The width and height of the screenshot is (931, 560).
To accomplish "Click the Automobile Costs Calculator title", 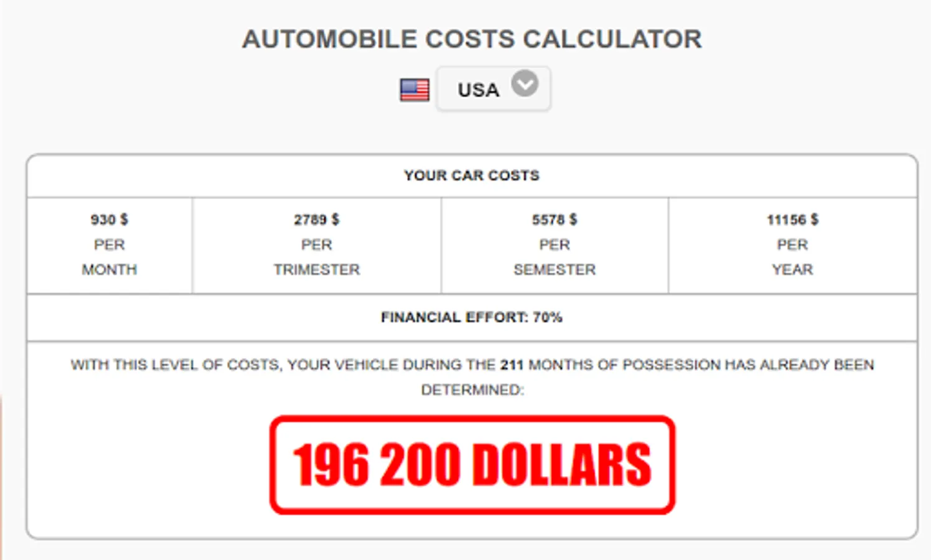I will coord(472,39).
